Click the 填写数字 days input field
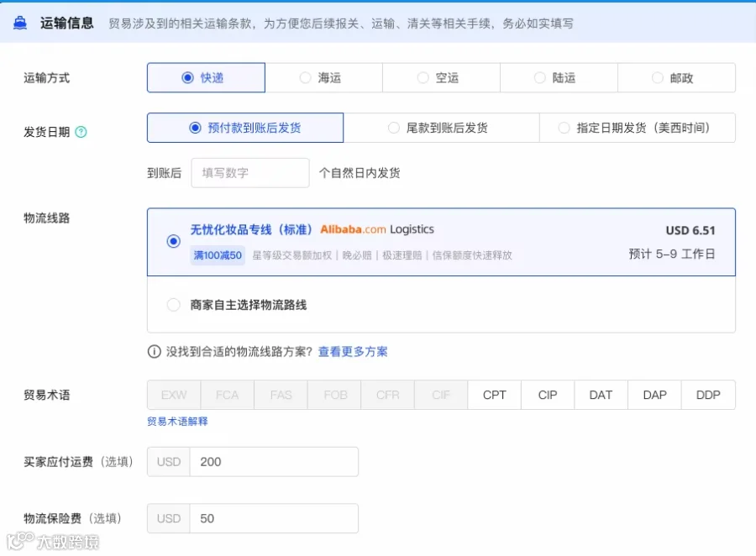 pyautogui.click(x=250, y=173)
